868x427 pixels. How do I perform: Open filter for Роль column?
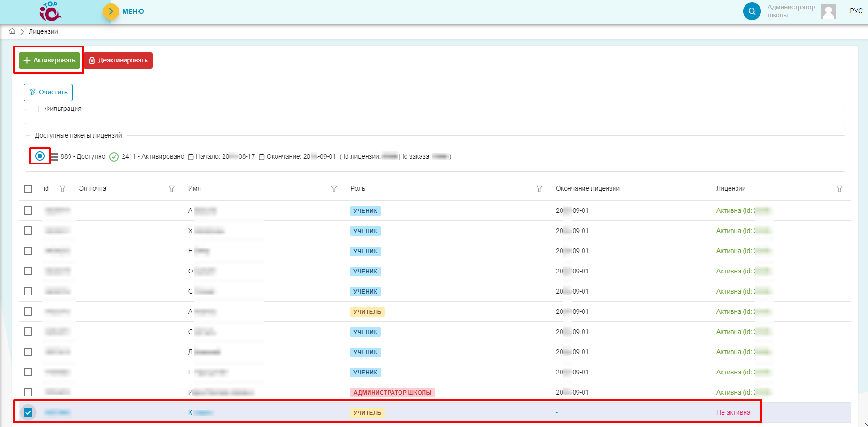(539, 189)
